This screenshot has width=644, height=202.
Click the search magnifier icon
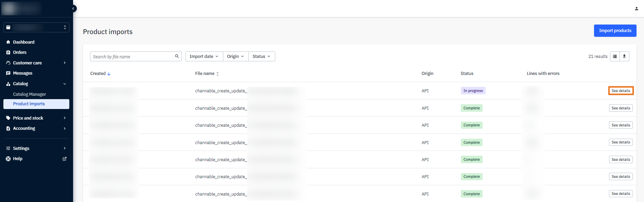pos(177,56)
